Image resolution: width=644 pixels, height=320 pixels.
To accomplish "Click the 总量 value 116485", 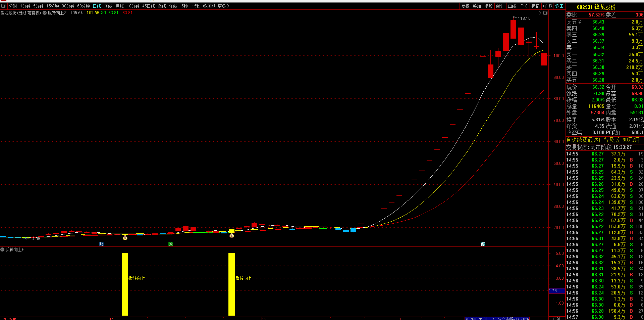I will 596,106.
